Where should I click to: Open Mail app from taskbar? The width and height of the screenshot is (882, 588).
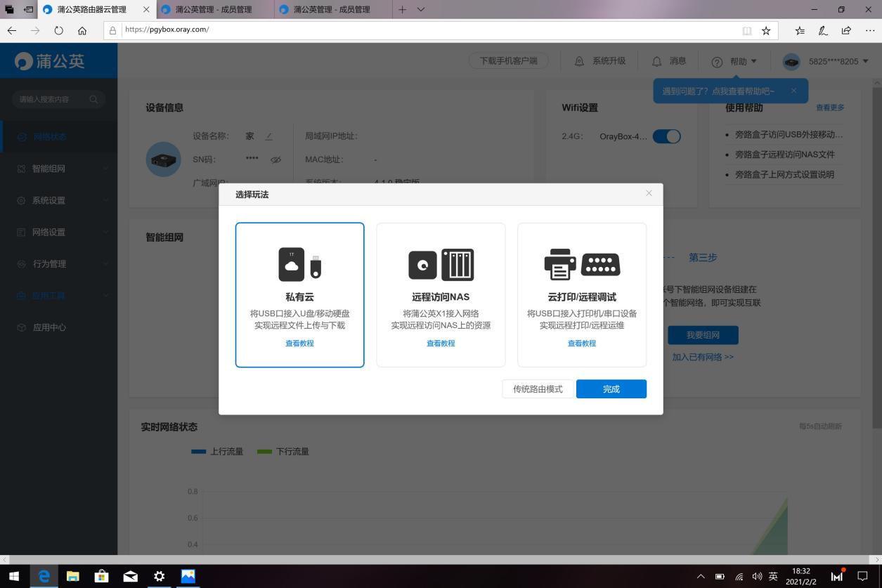[130, 576]
